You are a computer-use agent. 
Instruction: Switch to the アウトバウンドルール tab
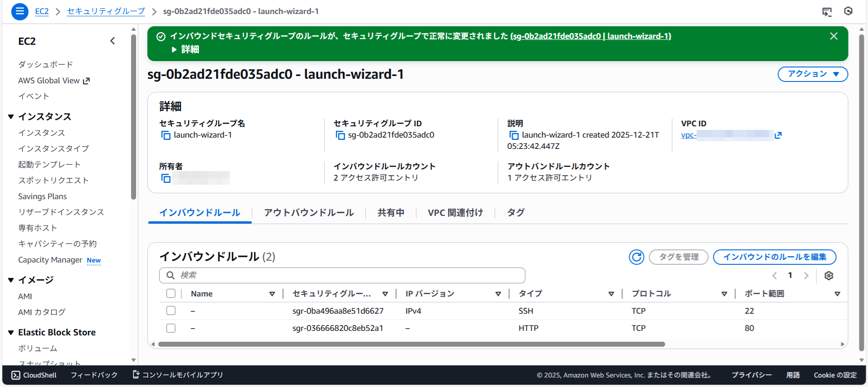point(309,213)
